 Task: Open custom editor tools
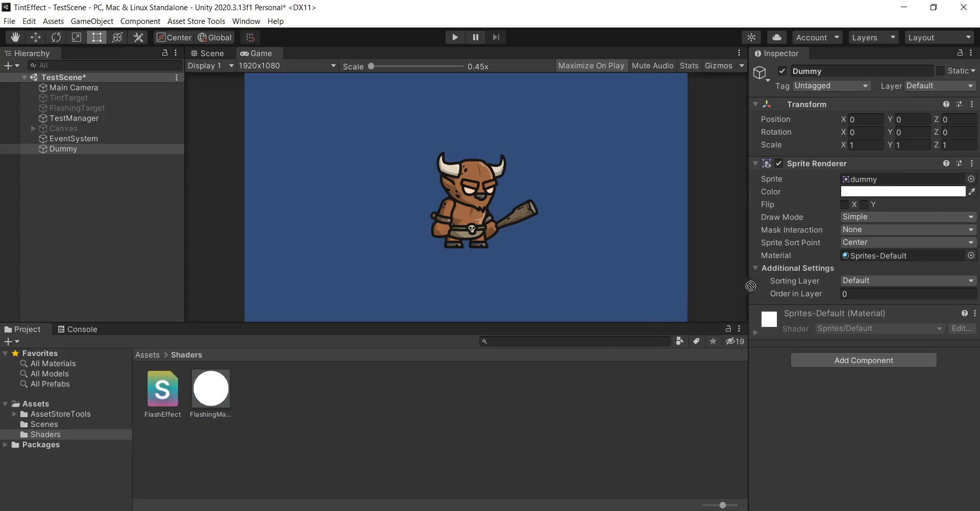pos(138,37)
